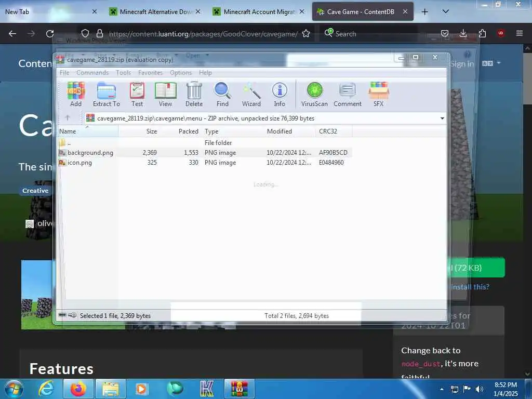The image size is (532, 399).
Task: Open tracking protection shield icon
Action: [x=85, y=33]
